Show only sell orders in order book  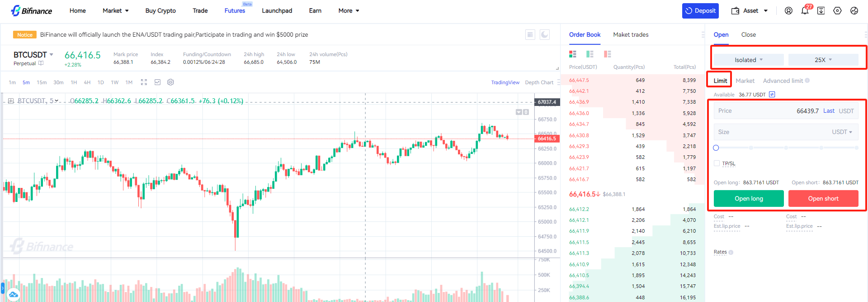pyautogui.click(x=607, y=54)
